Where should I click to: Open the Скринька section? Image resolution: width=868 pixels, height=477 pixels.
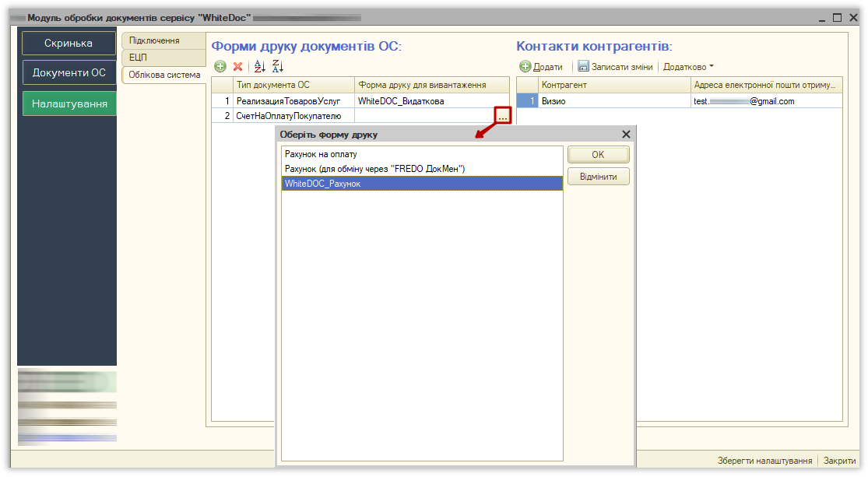[69, 43]
